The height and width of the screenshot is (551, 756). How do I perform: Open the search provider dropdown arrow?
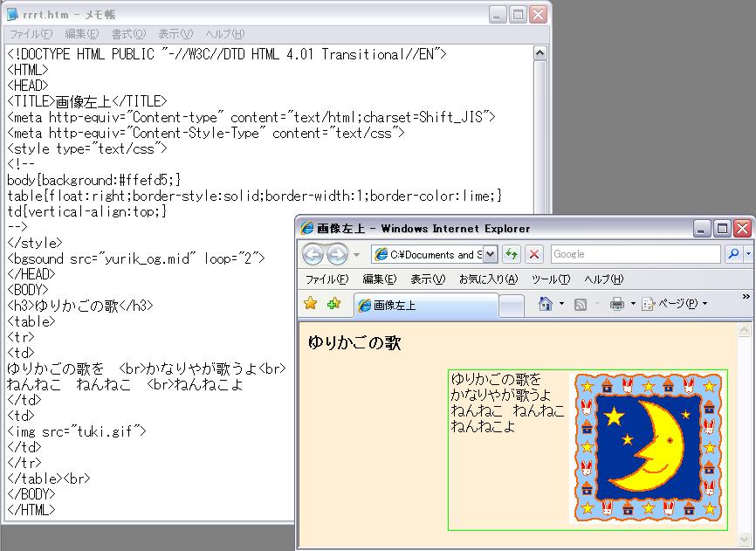click(x=748, y=254)
